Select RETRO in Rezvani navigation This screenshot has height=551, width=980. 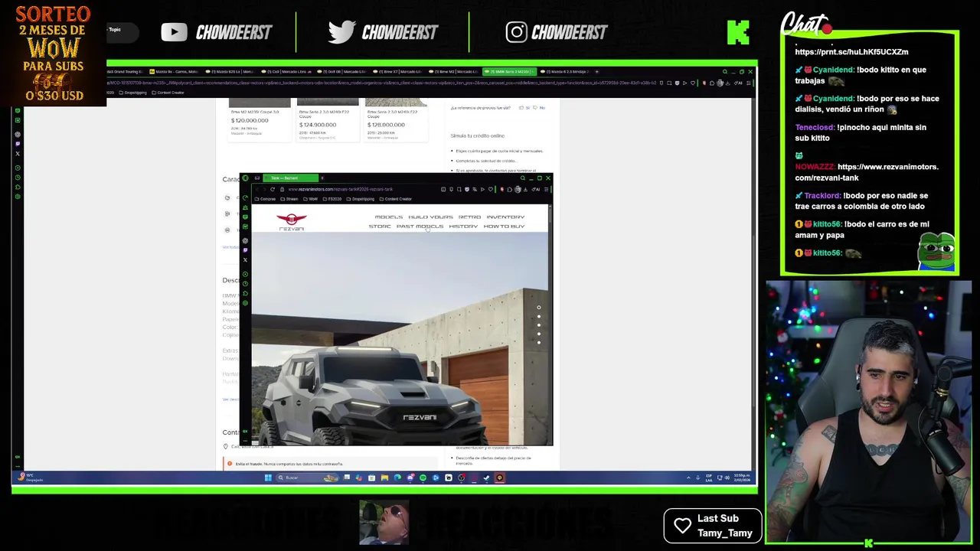tap(469, 217)
